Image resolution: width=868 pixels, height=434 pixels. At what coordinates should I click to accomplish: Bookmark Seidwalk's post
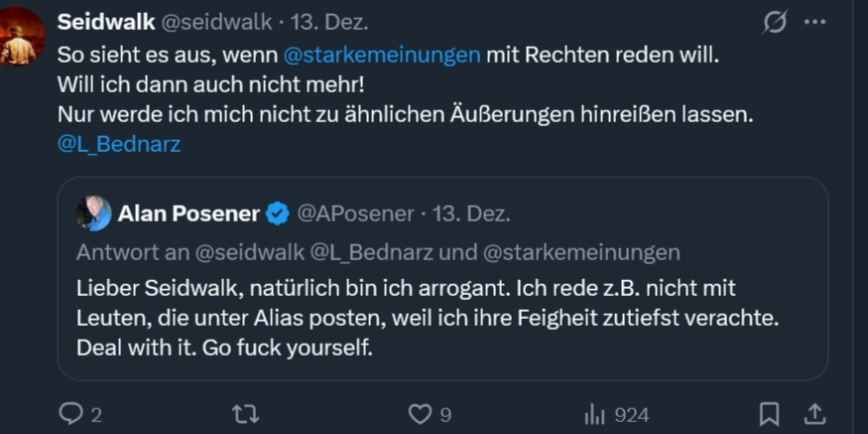tap(769, 413)
